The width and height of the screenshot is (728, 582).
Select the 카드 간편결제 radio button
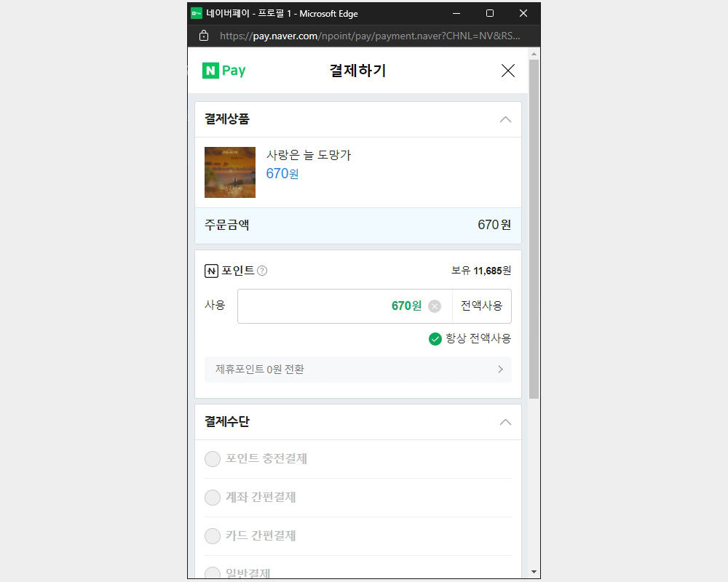[213, 536]
